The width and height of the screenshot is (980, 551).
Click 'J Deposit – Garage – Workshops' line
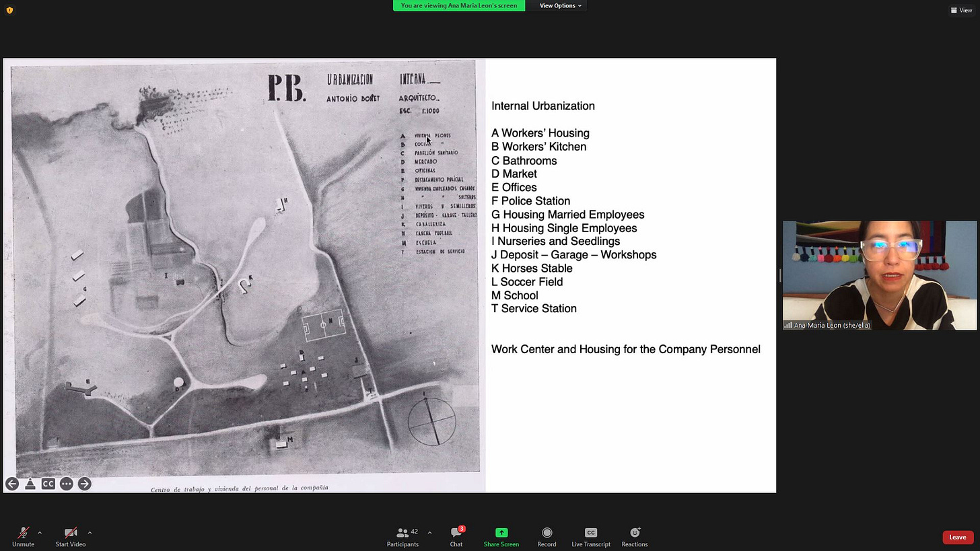573,254
